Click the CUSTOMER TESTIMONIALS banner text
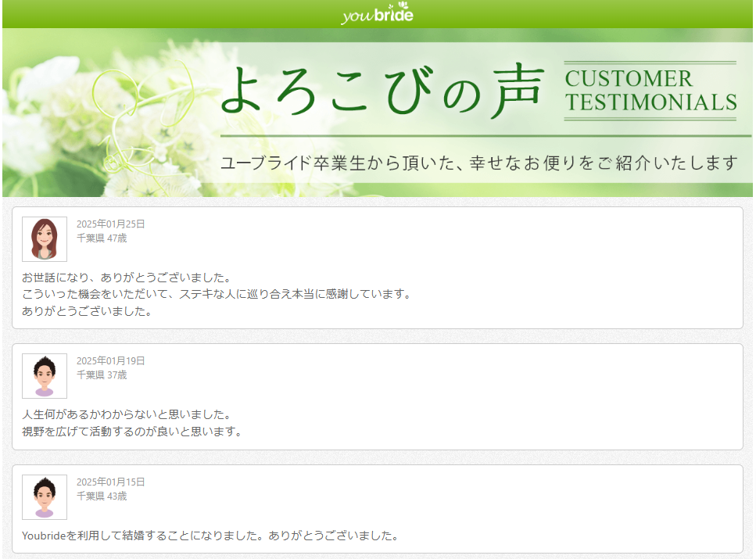 650,91
